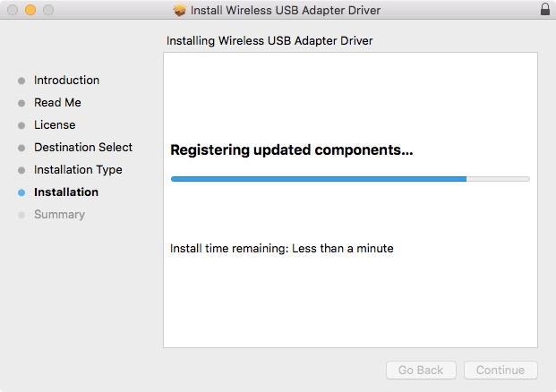This screenshot has width=556, height=392.
Task: Select the Destination Select step
Action: pos(83,147)
